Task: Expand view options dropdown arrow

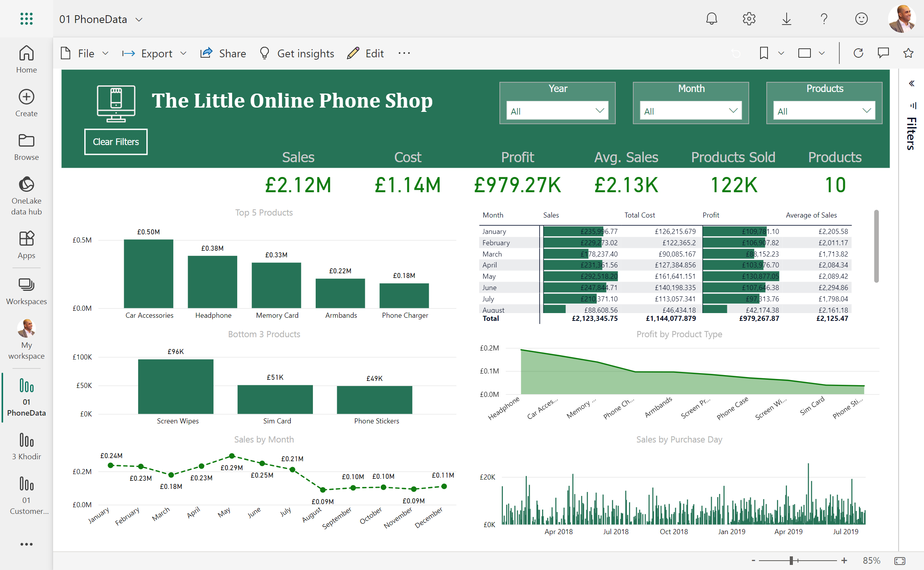Action: click(821, 53)
